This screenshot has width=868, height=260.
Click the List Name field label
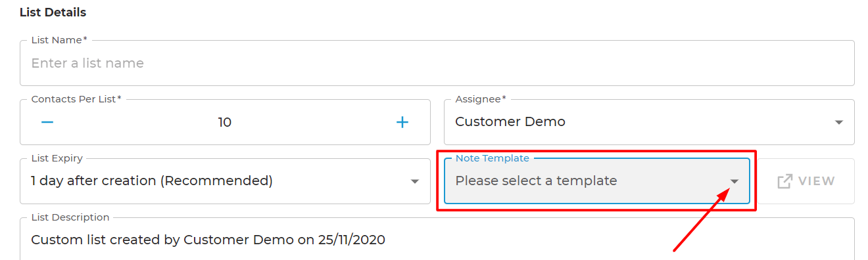[x=59, y=40]
